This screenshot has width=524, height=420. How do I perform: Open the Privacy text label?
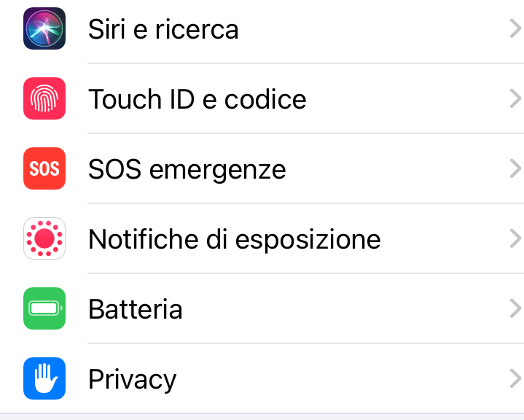132,379
